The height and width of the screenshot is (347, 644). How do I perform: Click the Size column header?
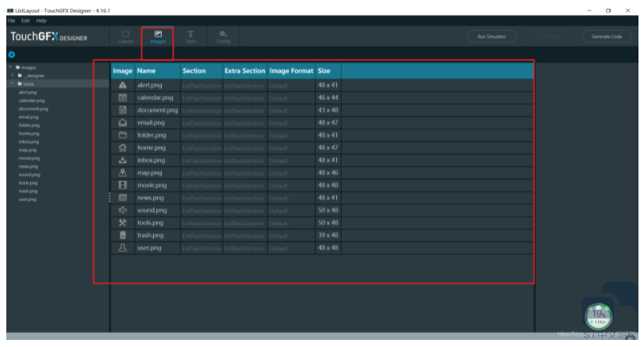[x=328, y=71]
